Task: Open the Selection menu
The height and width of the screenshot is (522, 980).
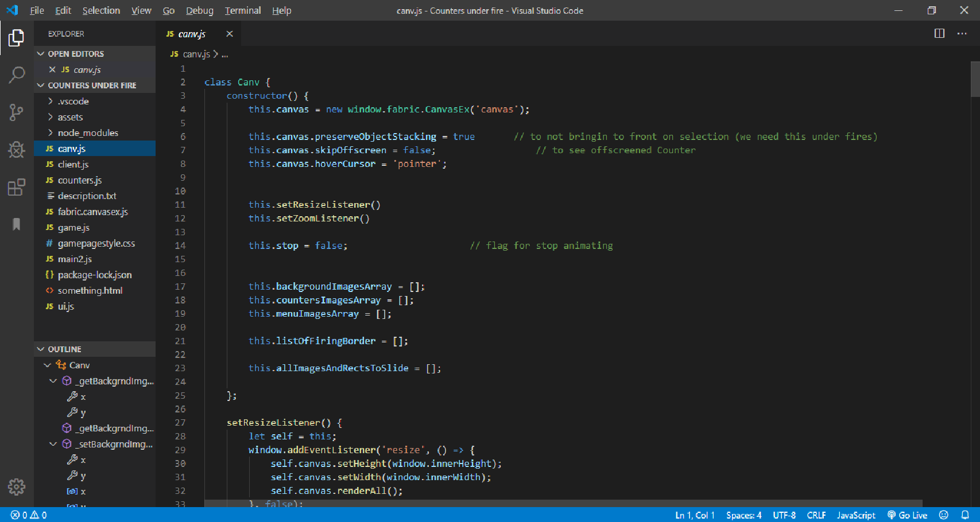Action: (x=101, y=10)
